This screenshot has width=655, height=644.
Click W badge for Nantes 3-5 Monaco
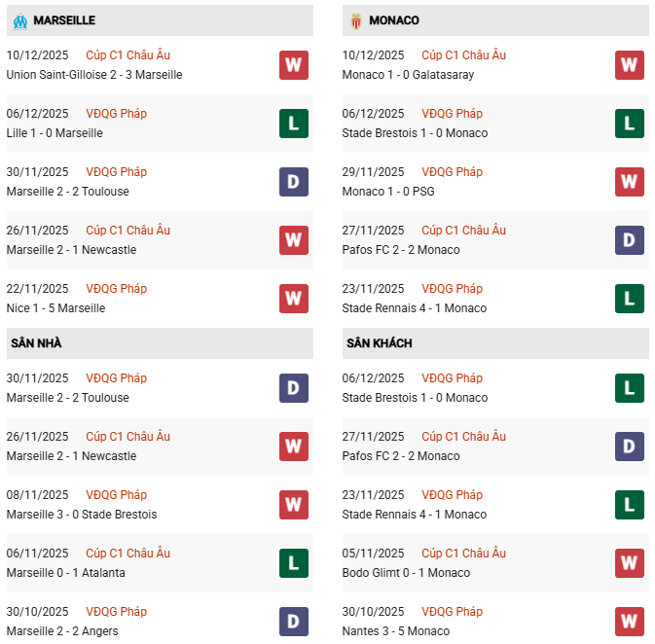click(630, 622)
